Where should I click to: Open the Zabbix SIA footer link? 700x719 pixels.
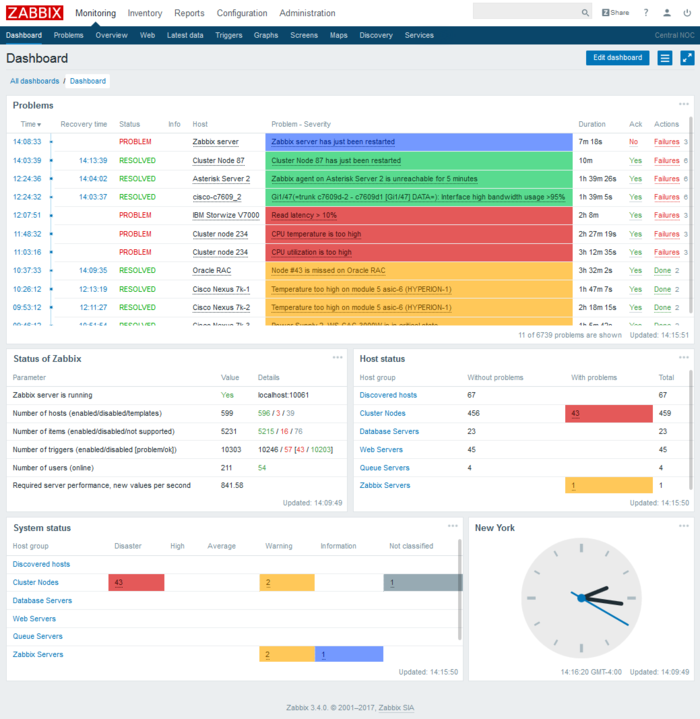396,708
